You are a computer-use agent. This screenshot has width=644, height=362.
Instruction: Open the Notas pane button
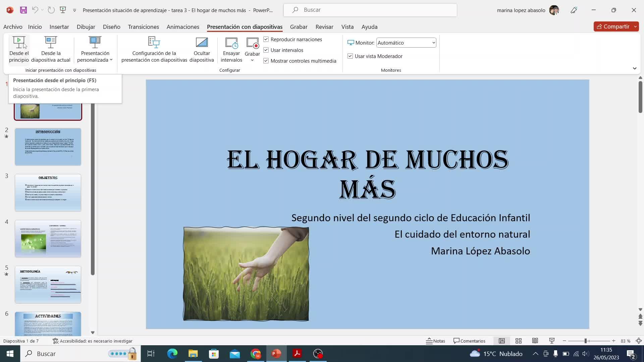point(435,341)
